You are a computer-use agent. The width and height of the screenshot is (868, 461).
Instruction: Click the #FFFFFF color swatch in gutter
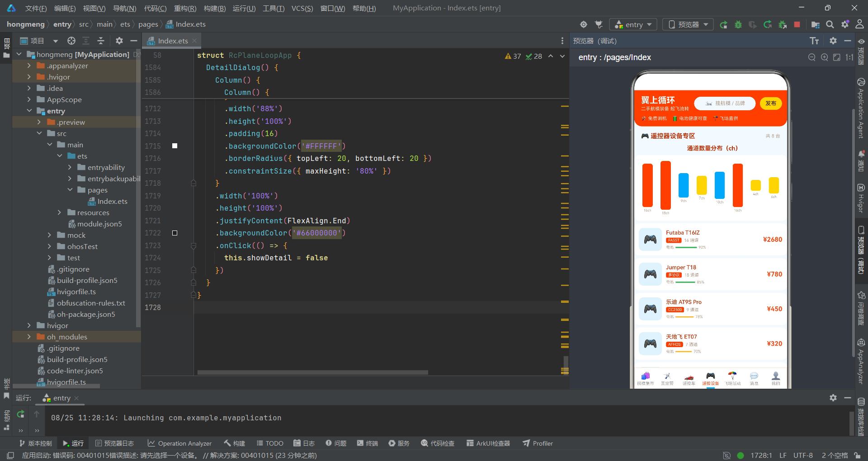[175, 146]
